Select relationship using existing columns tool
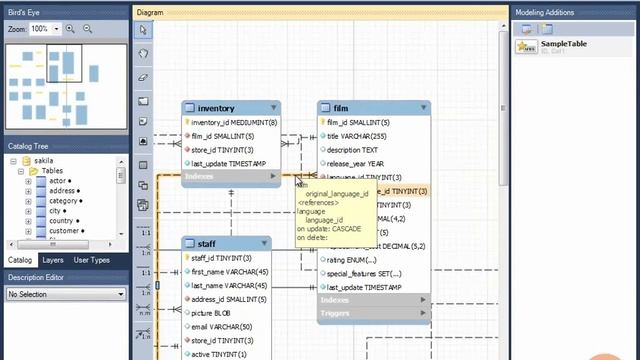Screen dimensions: 640x360 point(144,333)
